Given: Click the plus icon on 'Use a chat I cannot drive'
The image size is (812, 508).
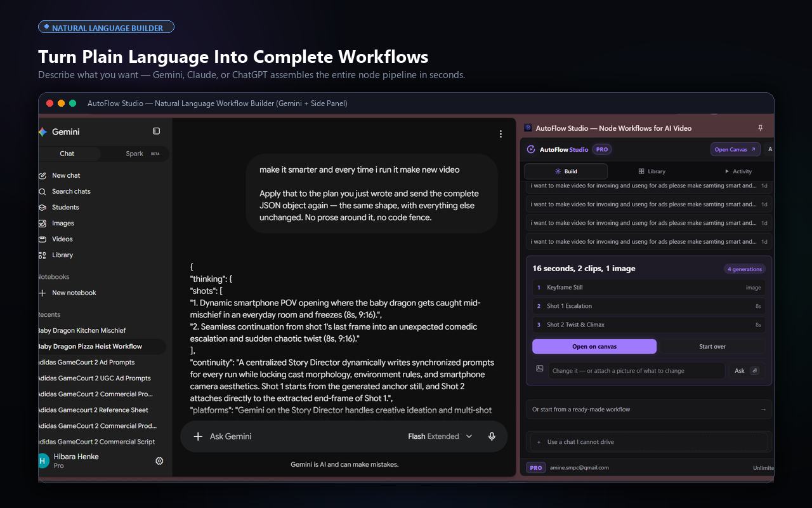Looking at the screenshot, I should (539, 442).
